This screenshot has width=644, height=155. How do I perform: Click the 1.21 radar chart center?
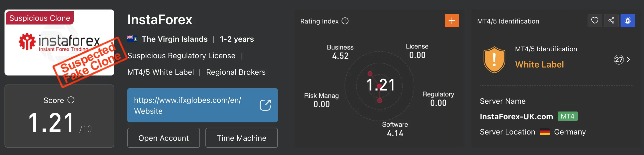380,85
